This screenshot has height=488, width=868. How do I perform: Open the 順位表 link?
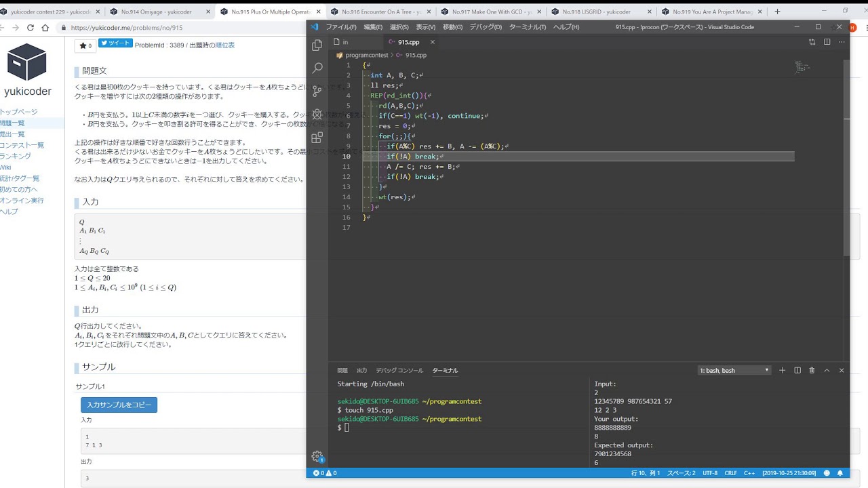(x=224, y=45)
